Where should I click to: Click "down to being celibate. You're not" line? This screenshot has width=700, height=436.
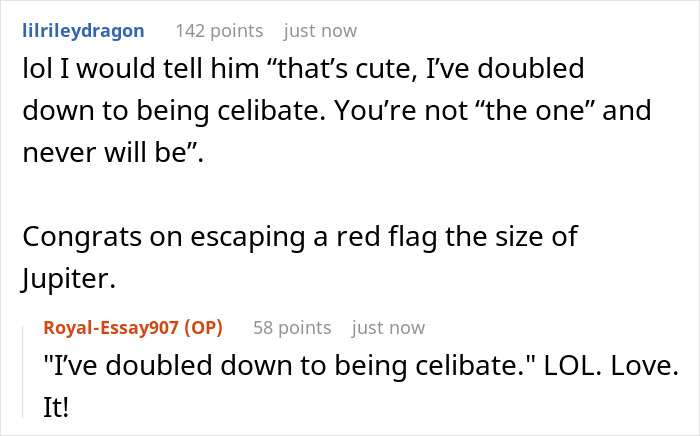[260, 114]
